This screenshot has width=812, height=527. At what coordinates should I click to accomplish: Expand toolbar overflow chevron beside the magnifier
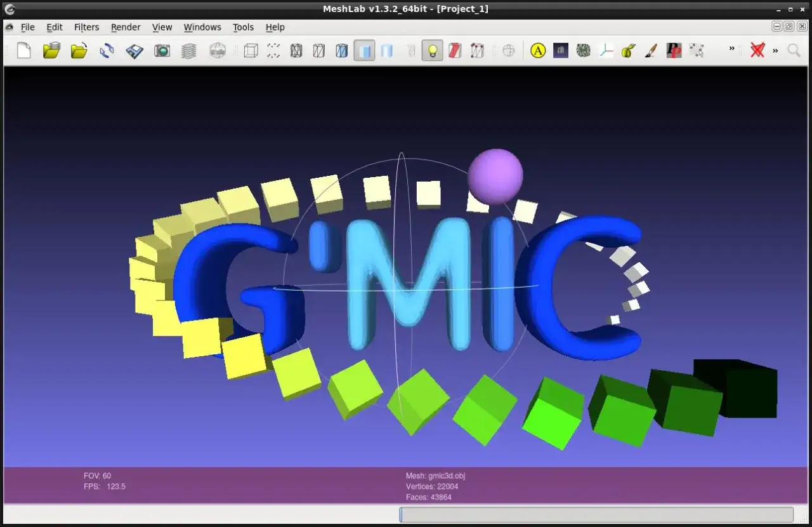coord(775,50)
